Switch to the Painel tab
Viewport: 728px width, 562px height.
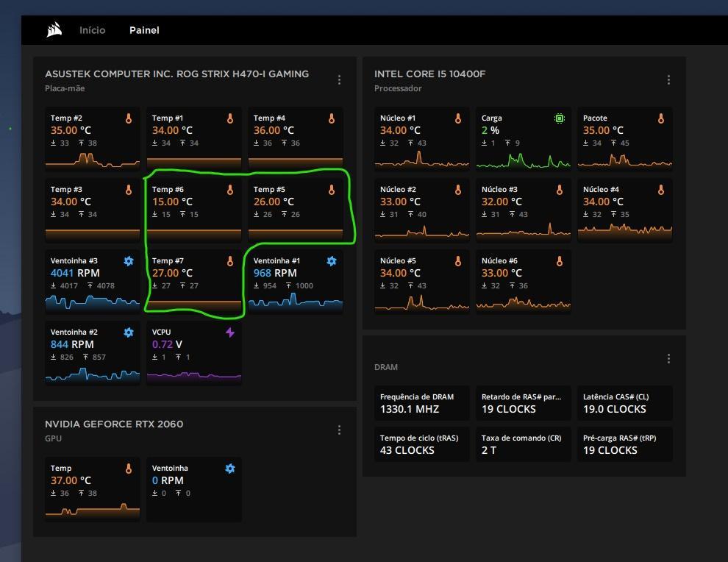coord(144,30)
